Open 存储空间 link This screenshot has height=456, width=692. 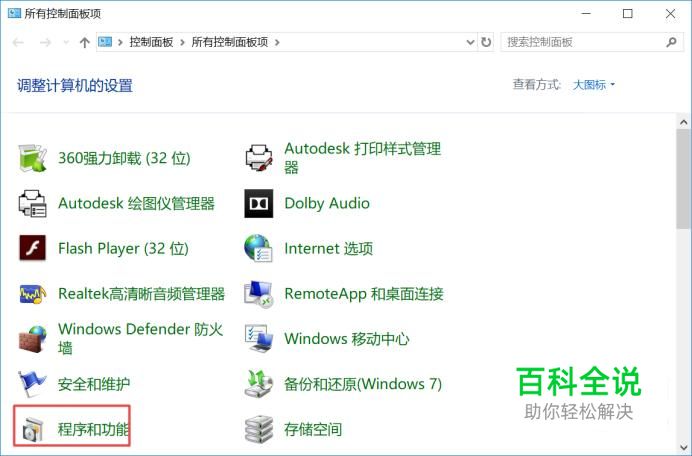[313, 429]
